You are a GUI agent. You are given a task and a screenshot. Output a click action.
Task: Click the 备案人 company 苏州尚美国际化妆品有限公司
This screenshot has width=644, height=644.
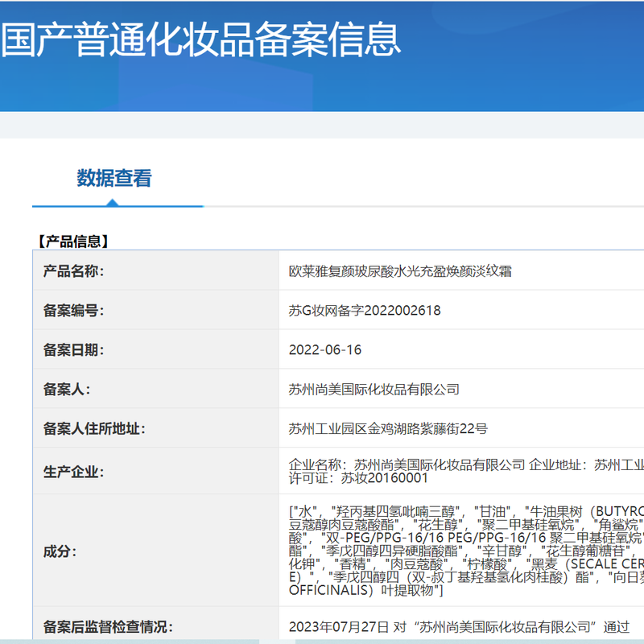375,389
